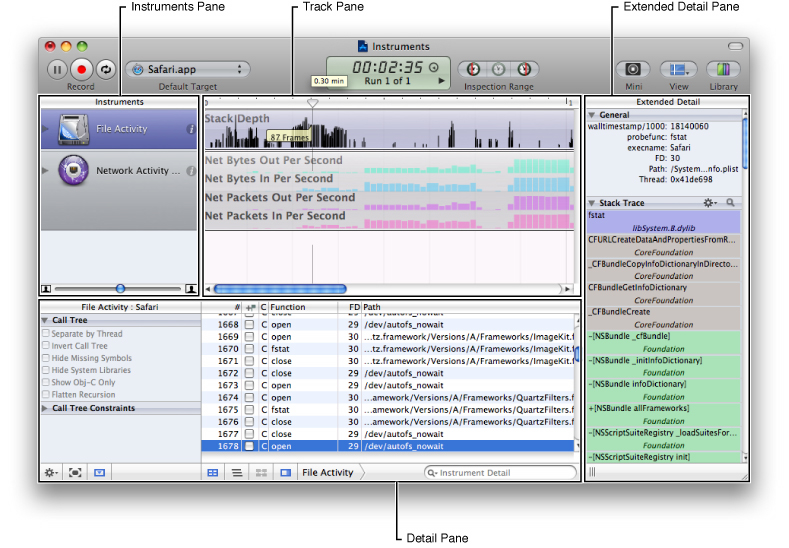
Task: Open the Library panel
Action: 723,69
